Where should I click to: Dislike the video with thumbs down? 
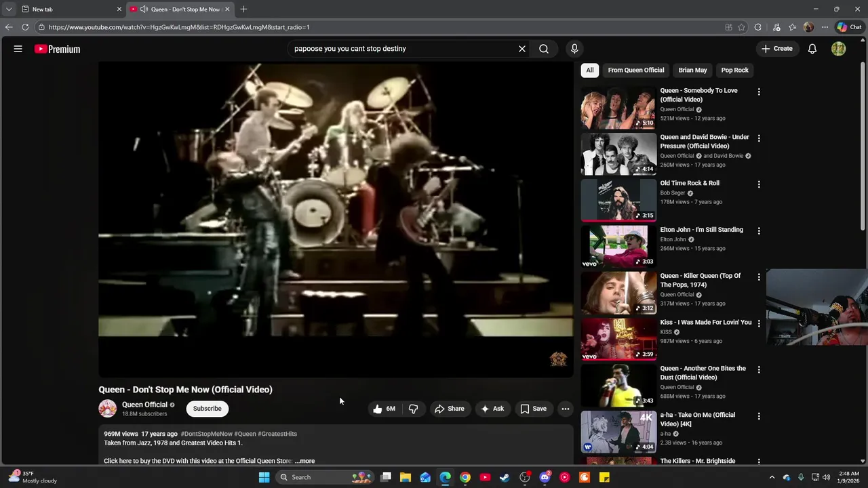coord(413,409)
